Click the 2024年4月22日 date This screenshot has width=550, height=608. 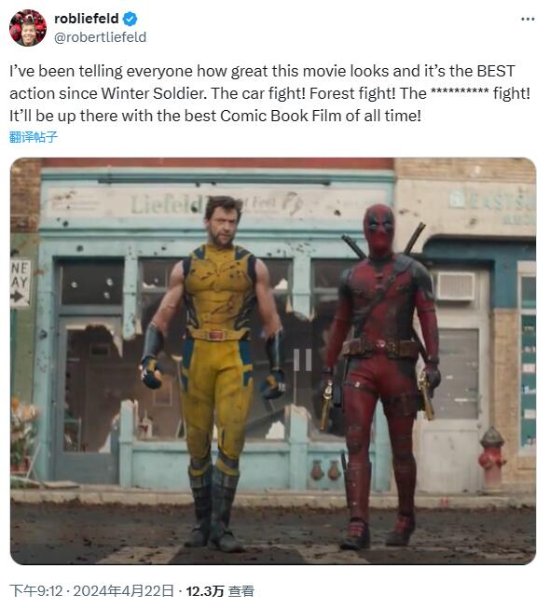tap(123, 591)
